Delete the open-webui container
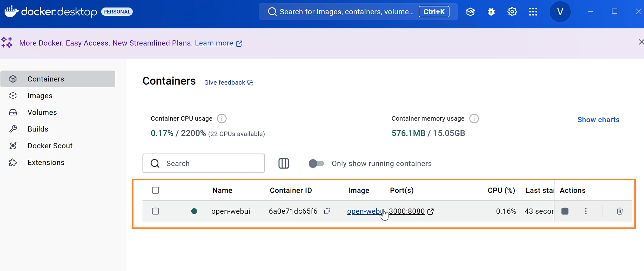 pos(620,211)
